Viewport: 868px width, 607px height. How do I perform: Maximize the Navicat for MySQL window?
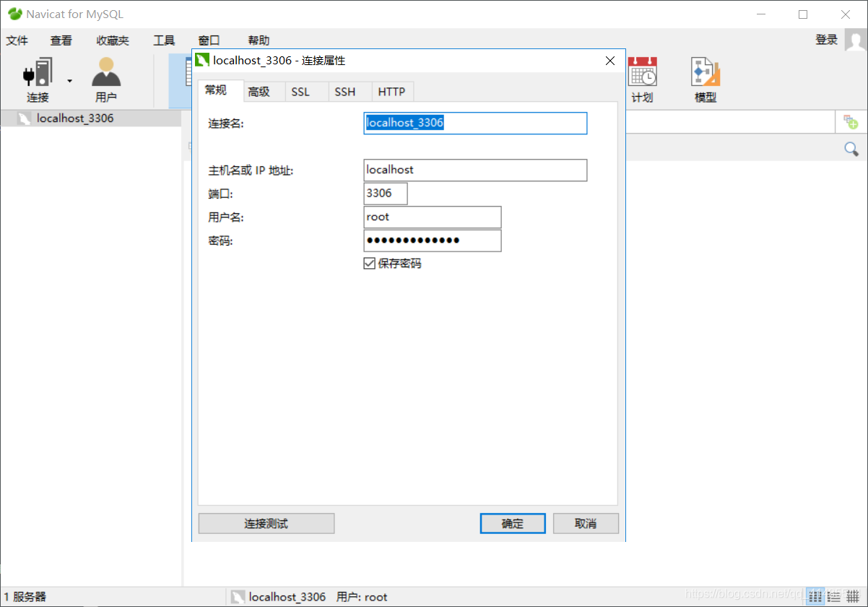[803, 14]
